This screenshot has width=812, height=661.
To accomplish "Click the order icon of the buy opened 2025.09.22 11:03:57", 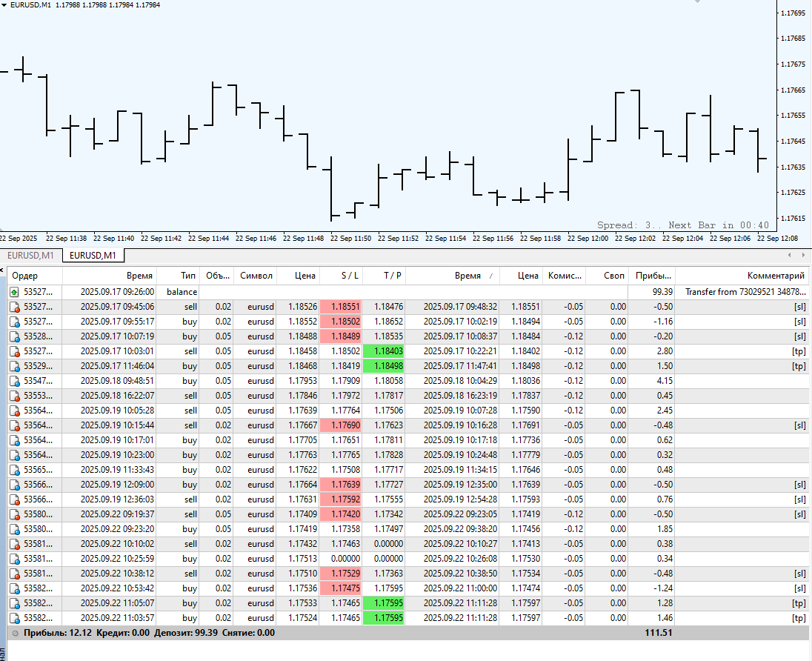I will pos(15,619).
